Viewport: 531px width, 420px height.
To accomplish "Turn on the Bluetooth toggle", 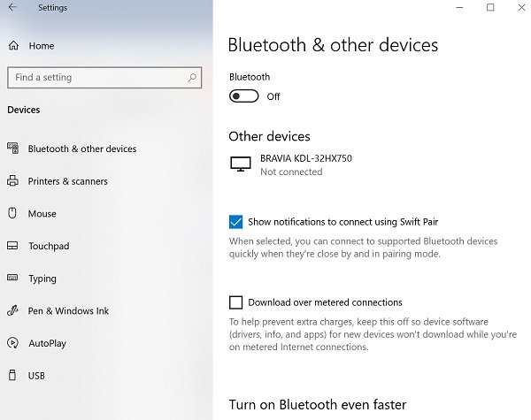I will click(x=243, y=96).
